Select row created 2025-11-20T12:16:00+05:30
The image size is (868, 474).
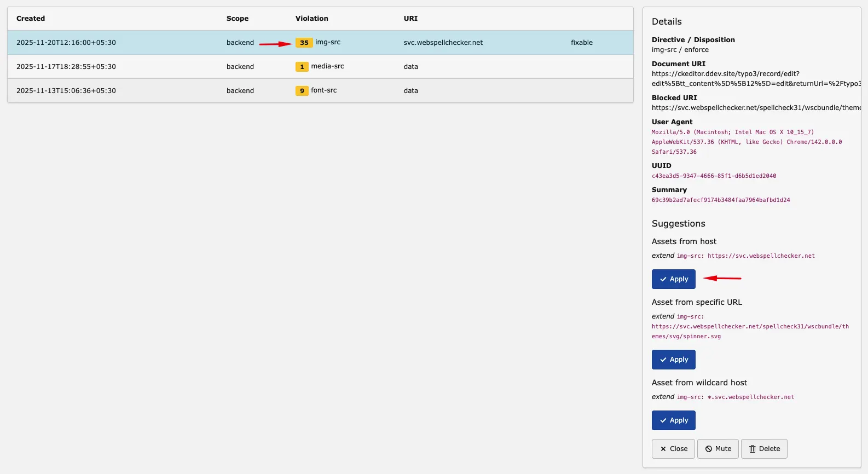(320, 43)
